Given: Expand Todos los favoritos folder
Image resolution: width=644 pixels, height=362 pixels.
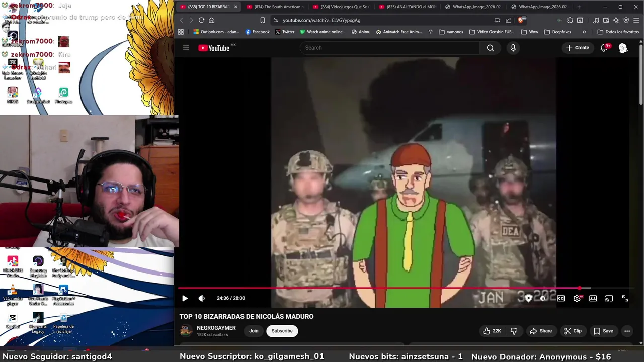Looking at the screenshot, I should 618,32.
